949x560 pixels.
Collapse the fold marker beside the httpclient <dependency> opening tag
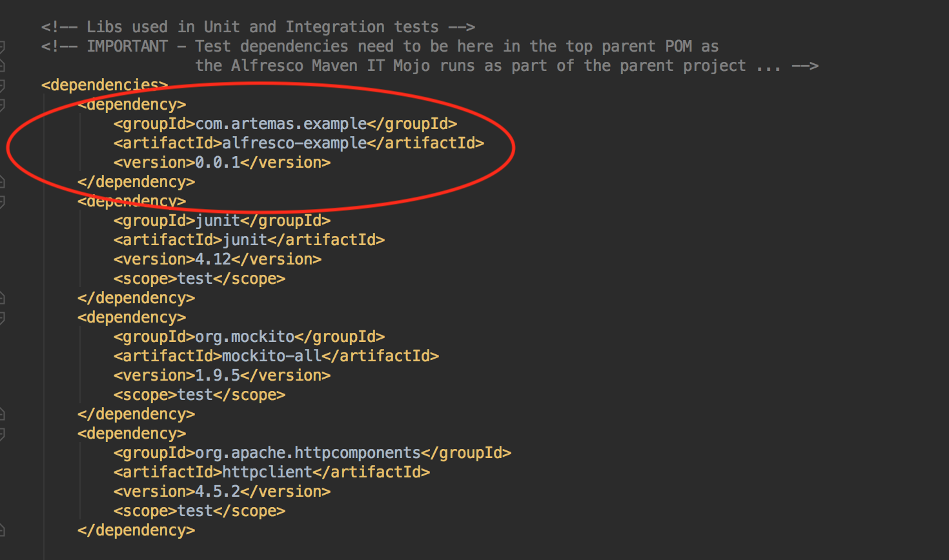tap(2, 434)
